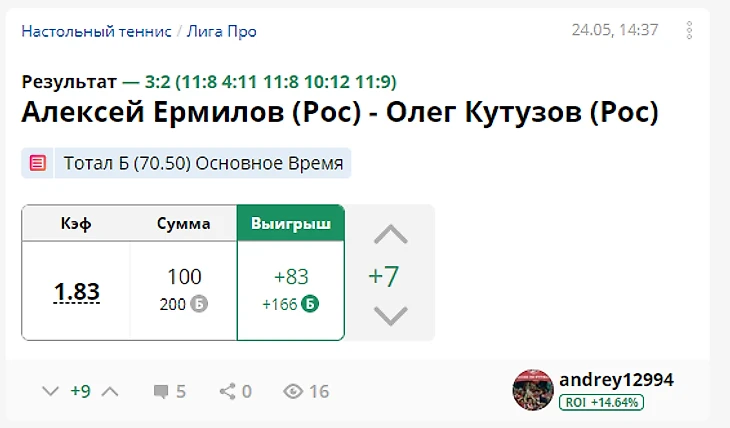Upvote using the large up chevron
730x428 pixels.
tap(390, 235)
